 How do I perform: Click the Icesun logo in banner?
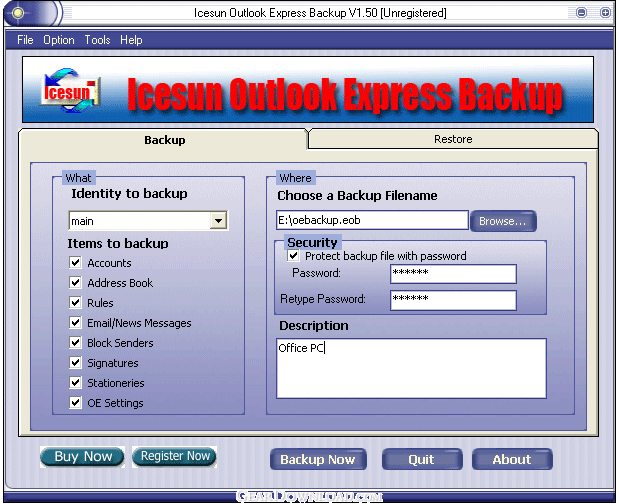pyautogui.click(x=70, y=90)
